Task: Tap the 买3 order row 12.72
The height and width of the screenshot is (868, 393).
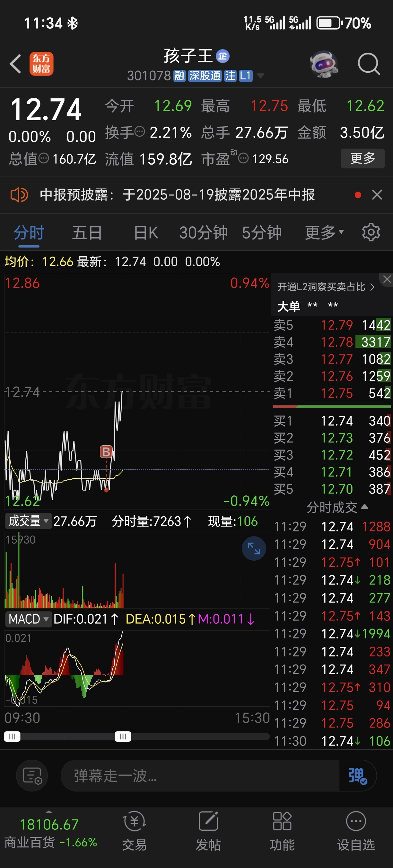Action: click(x=332, y=455)
